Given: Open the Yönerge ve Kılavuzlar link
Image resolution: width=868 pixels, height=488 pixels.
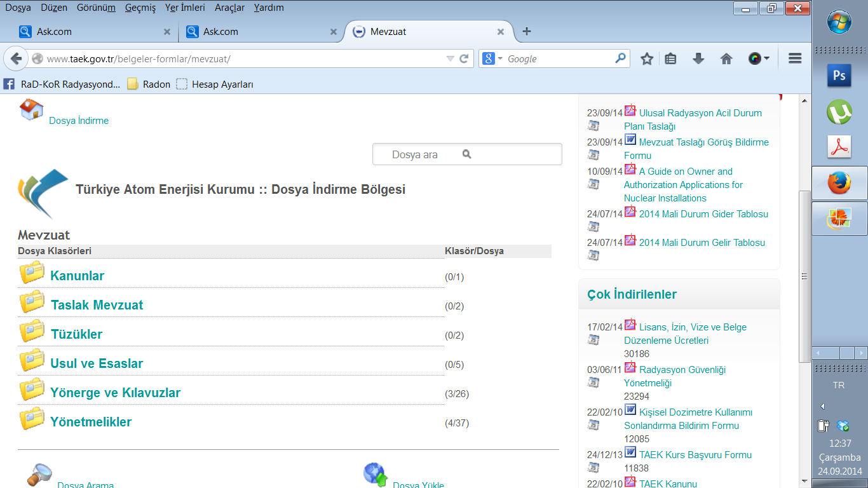Looking at the screenshot, I should pos(115,393).
